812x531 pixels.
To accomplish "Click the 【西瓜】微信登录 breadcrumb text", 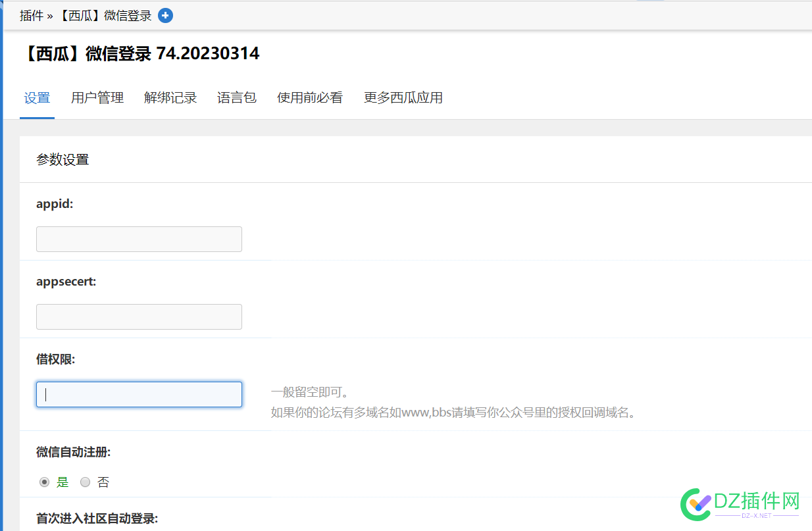I will pyautogui.click(x=105, y=16).
